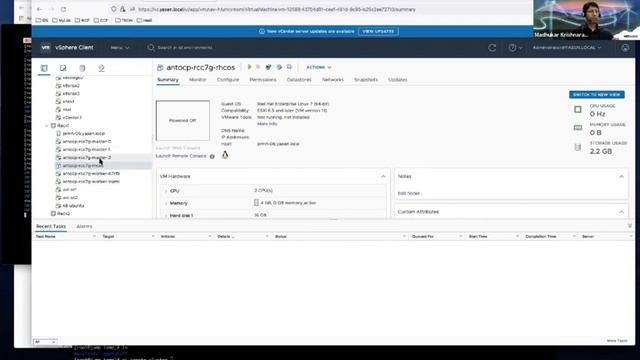Select the Recent Tasks tab
This screenshot has height=360, width=640.
(x=51, y=227)
